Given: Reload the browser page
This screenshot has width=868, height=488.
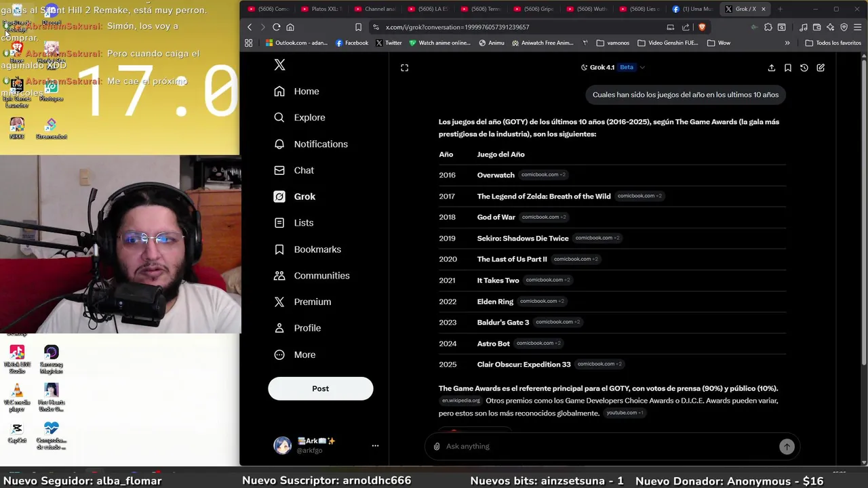Looking at the screenshot, I should coord(277,27).
